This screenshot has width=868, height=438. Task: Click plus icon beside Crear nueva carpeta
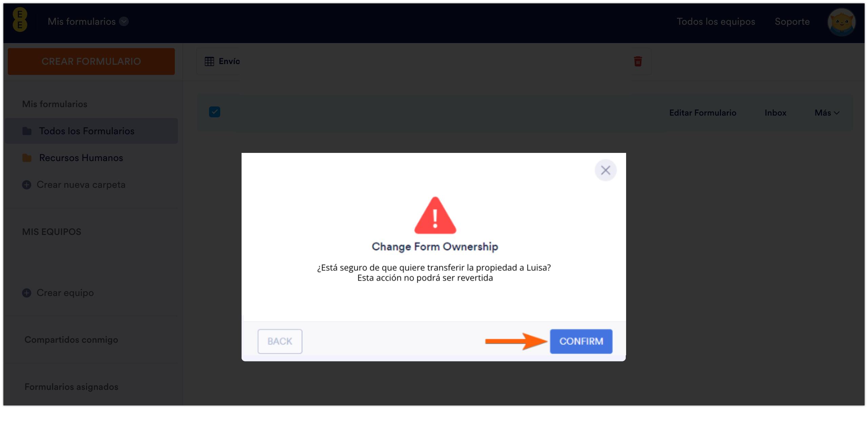[x=27, y=185]
